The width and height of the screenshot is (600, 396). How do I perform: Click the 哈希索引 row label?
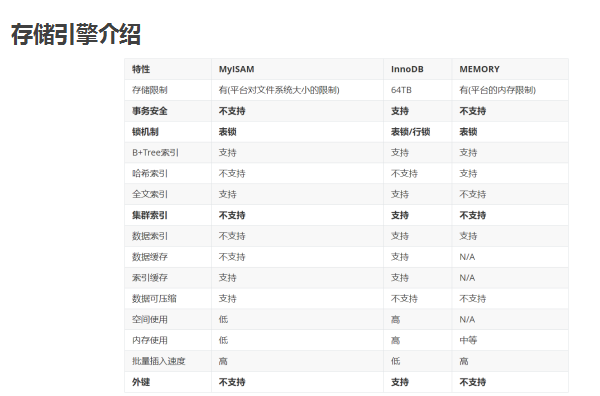(x=150, y=173)
